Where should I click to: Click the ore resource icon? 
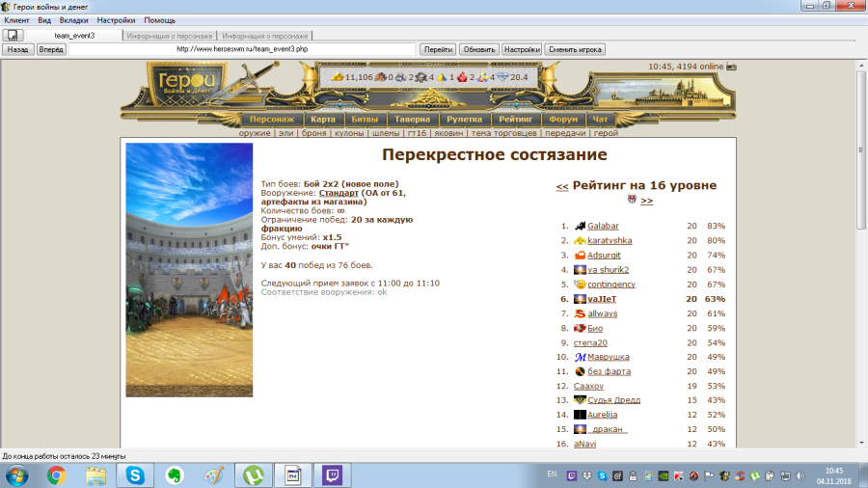tap(401, 77)
